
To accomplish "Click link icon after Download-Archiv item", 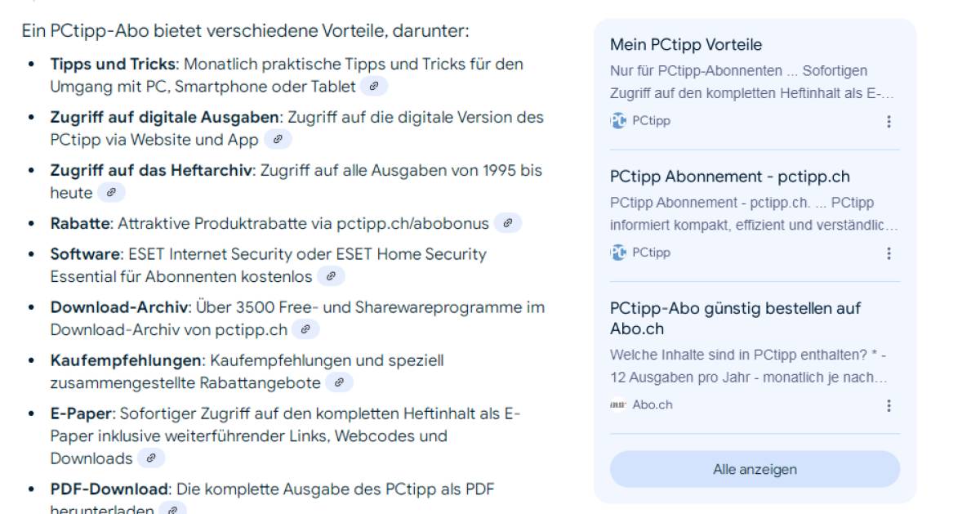I will 305,330.
